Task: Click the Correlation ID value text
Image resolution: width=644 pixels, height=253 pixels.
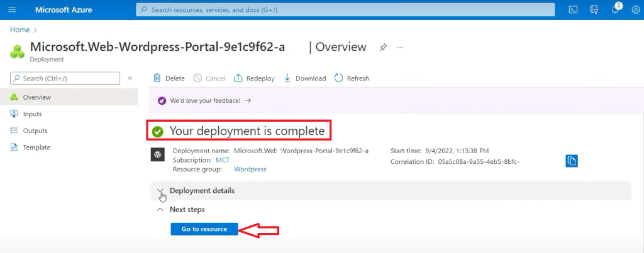Action: [x=479, y=161]
